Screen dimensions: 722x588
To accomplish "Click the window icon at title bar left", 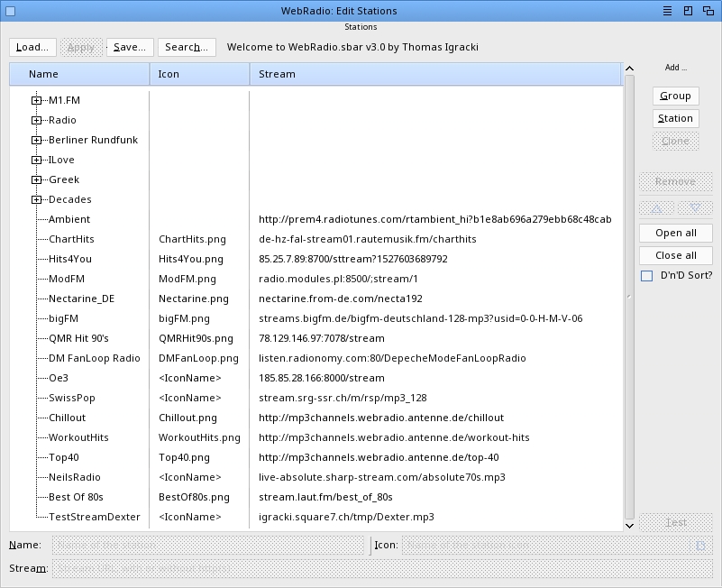I will point(10,11).
